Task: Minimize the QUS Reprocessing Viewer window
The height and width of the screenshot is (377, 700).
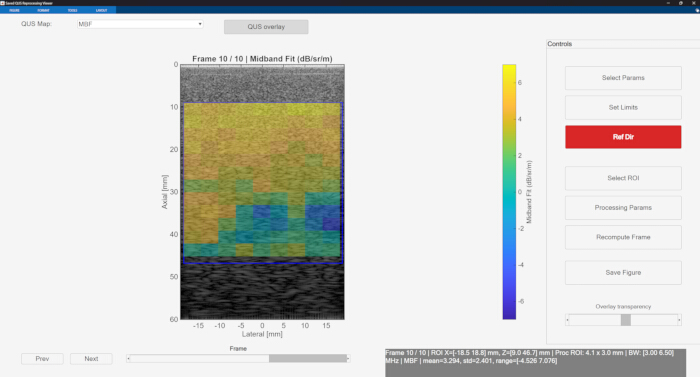Action: pyautogui.click(x=668, y=3)
